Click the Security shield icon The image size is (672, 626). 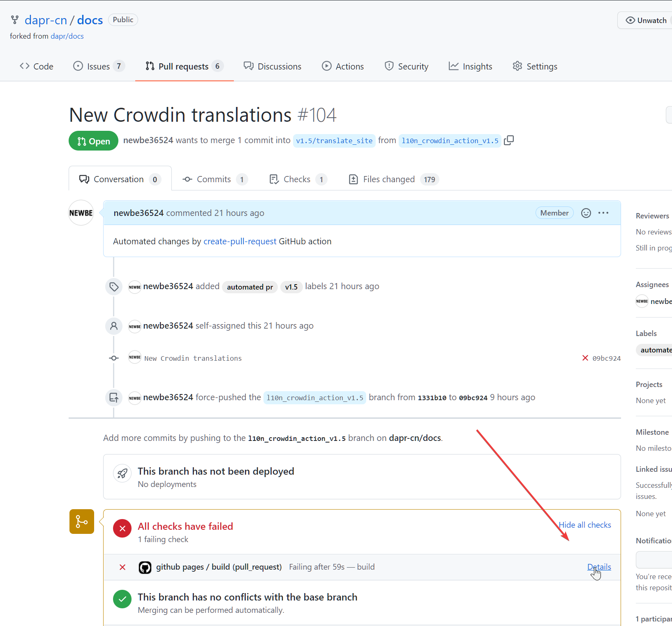pyautogui.click(x=388, y=66)
